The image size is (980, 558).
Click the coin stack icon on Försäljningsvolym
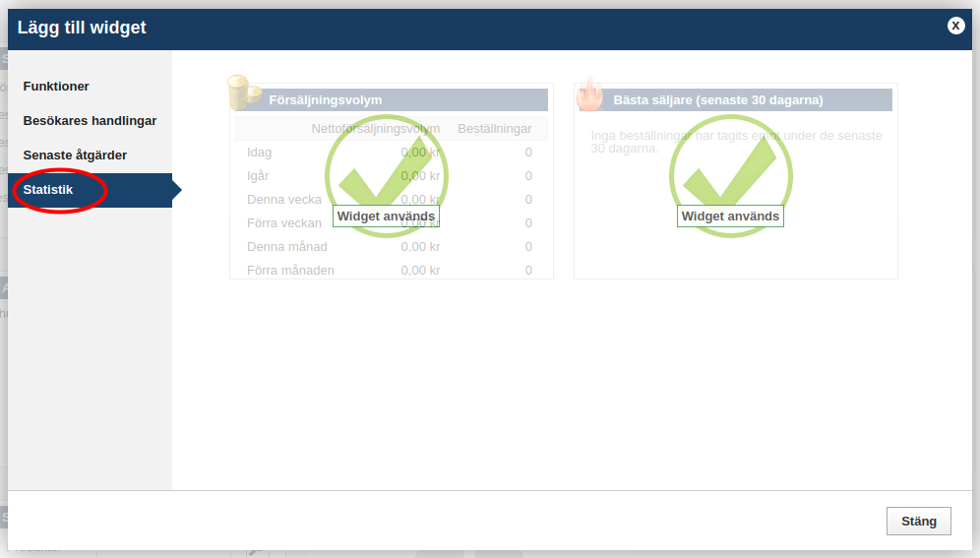coord(244,93)
